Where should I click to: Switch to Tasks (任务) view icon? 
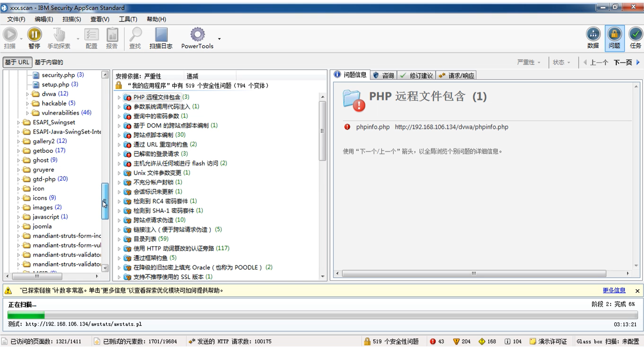(636, 34)
